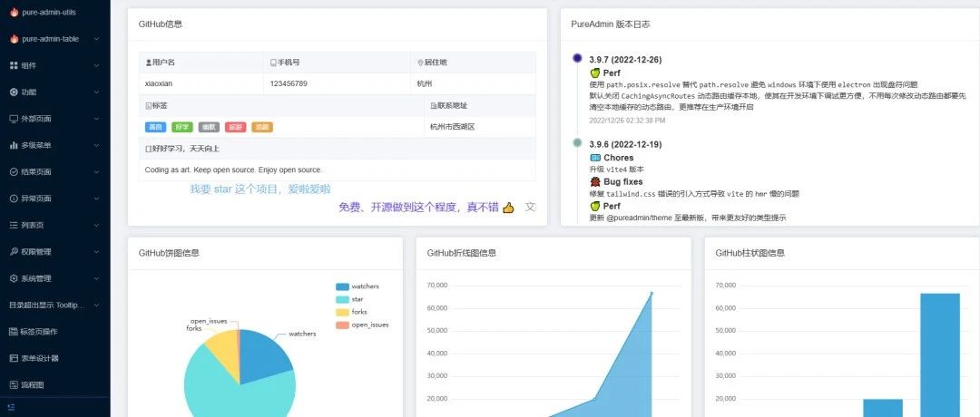Click the 3.9.6 timeline dot
The width and height of the screenshot is (980, 417).
pos(577,143)
